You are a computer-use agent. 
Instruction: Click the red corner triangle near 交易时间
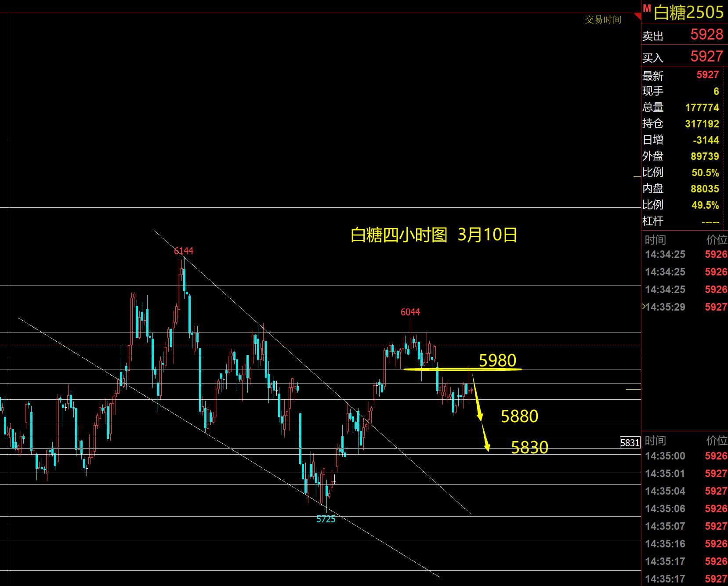tap(637, 17)
